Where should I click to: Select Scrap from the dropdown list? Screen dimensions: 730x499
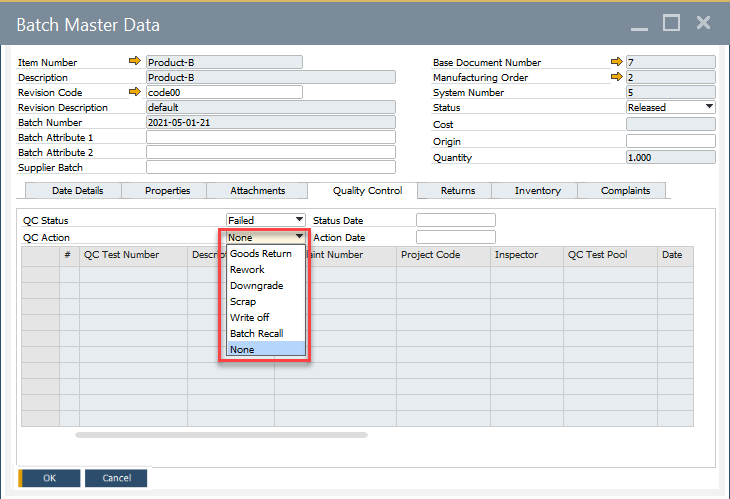point(243,302)
